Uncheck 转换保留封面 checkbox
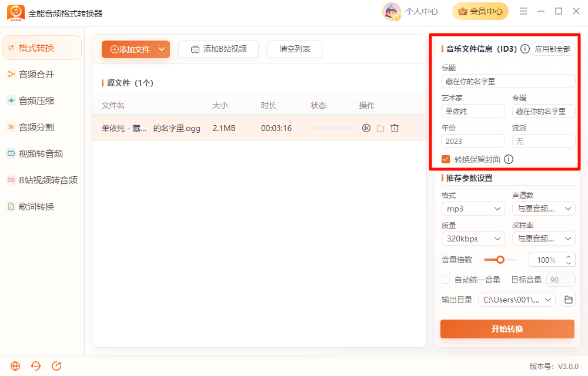The width and height of the screenshot is (588, 376). click(x=446, y=159)
